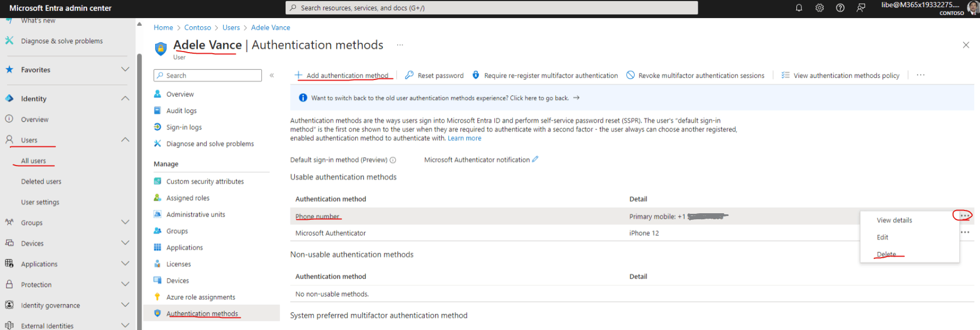Expand the External Identities chevron

click(125, 325)
